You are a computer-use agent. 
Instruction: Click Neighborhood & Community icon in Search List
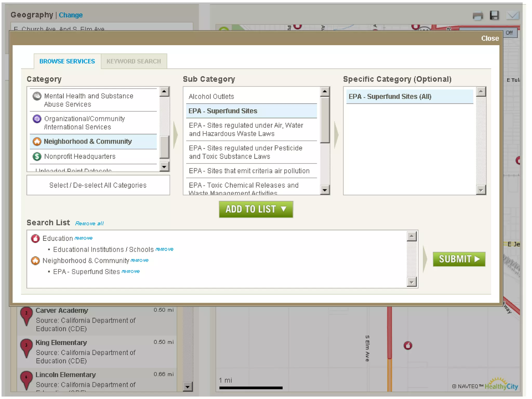[35, 261]
